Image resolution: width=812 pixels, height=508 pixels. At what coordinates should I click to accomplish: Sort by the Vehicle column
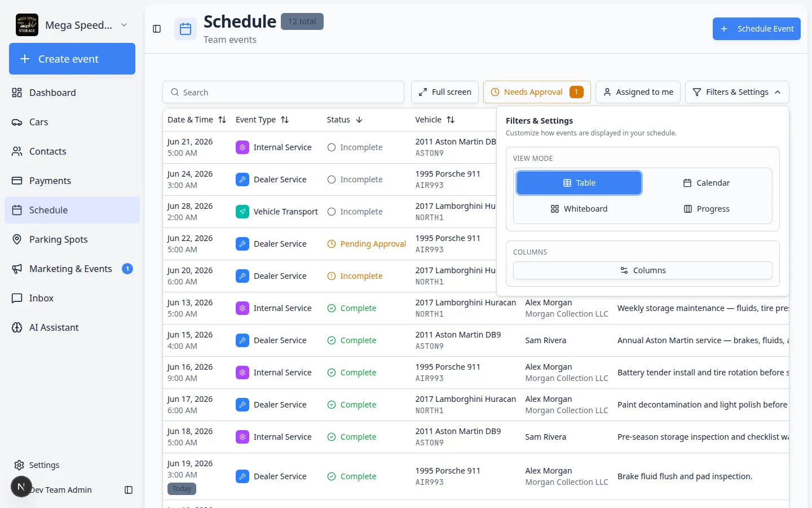tap(435, 120)
